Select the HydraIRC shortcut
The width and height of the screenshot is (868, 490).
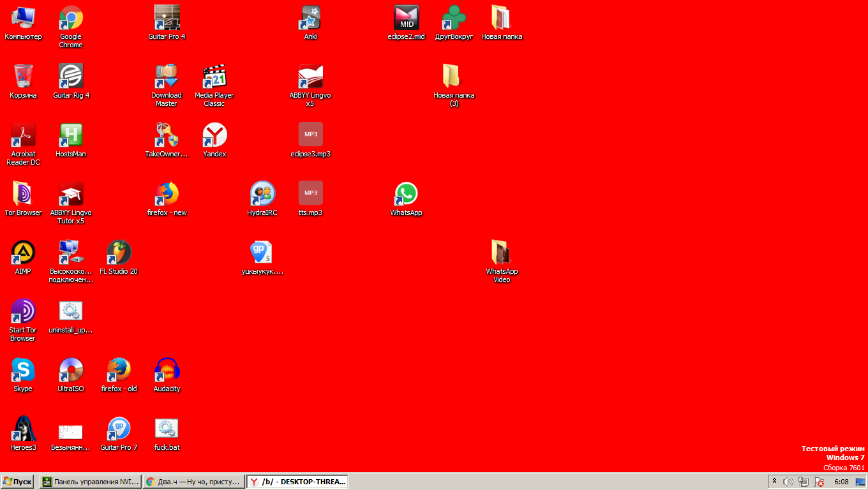tap(262, 194)
